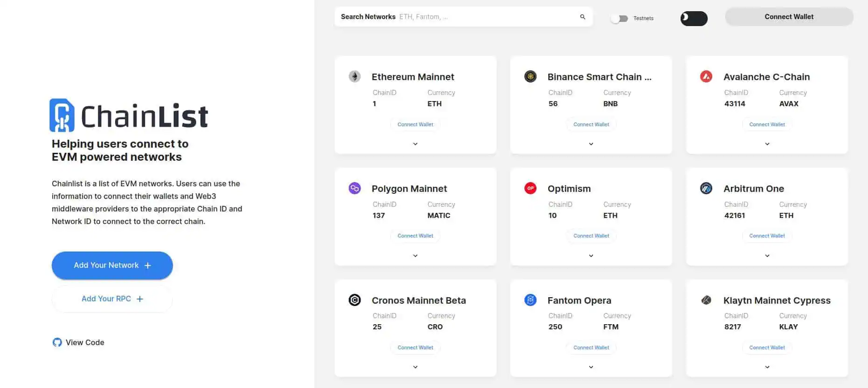The height and width of the screenshot is (388, 868).
Task: Click the FTM currency value
Action: [611, 327]
